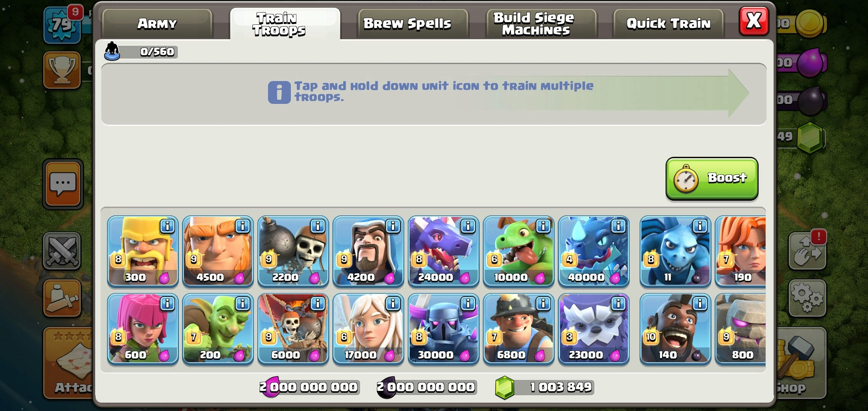
Task: Train the Hog Rider costing 140
Action: 675,329
